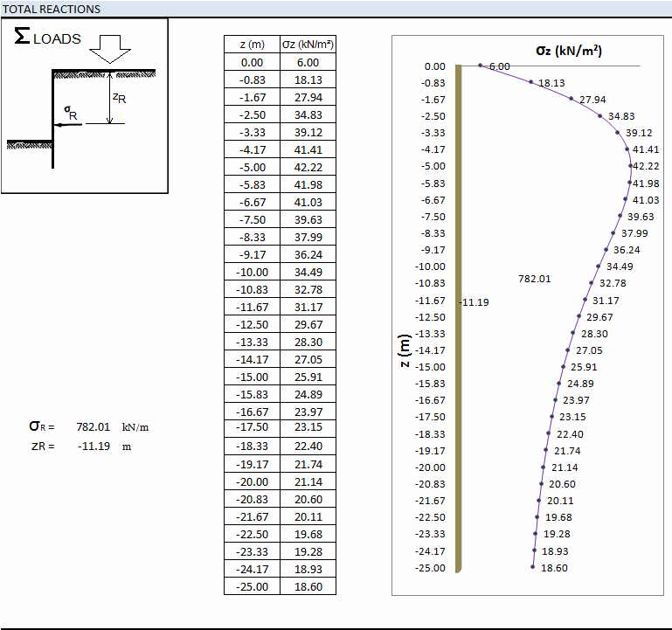
Task: Select table cell -1.67 in the z column
Action: coord(252,97)
